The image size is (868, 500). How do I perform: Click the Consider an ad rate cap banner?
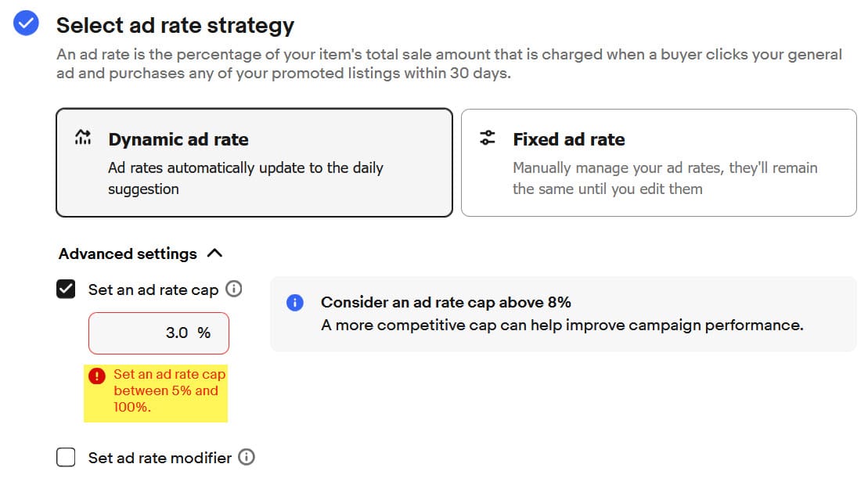pos(562,314)
